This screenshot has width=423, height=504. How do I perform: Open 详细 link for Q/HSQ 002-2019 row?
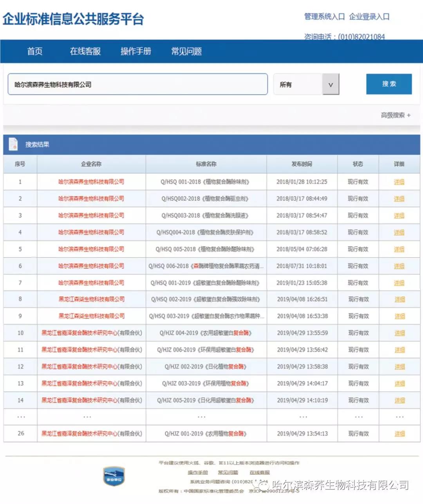(x=399, y=299)
